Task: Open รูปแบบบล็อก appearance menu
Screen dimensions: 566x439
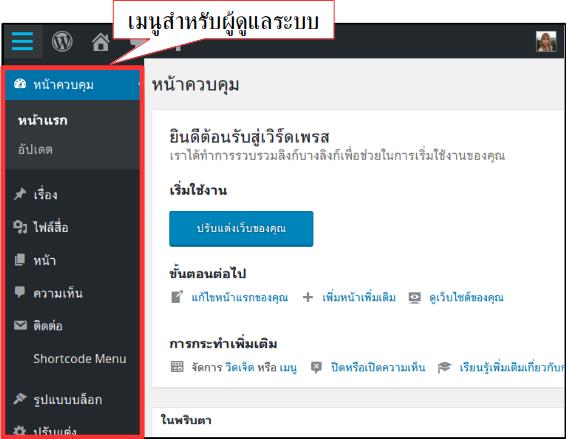Action: point(73,399)
